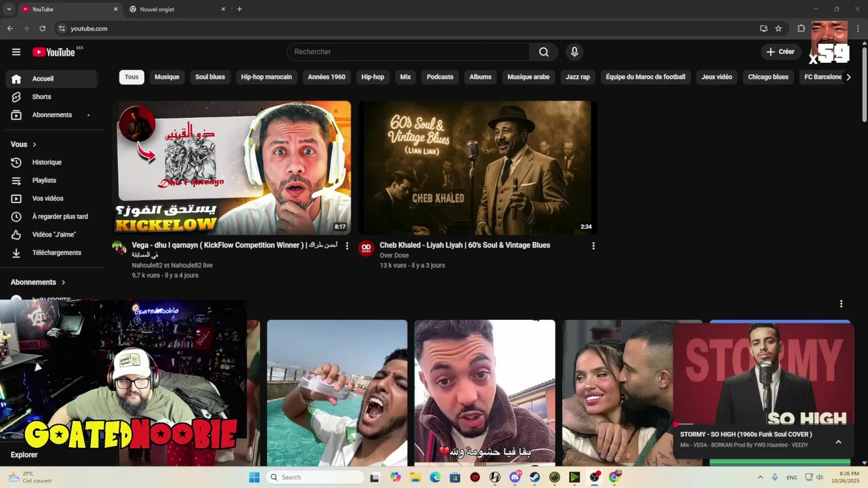The height and width of the screenshot is (488, 868).
Task: Click the Créer button
Action: [x=780, y=52]
